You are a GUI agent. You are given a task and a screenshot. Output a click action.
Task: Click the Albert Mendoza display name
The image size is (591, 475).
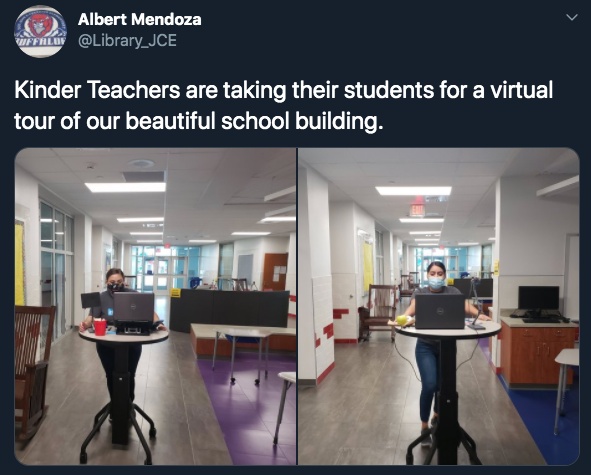[139, 19]
